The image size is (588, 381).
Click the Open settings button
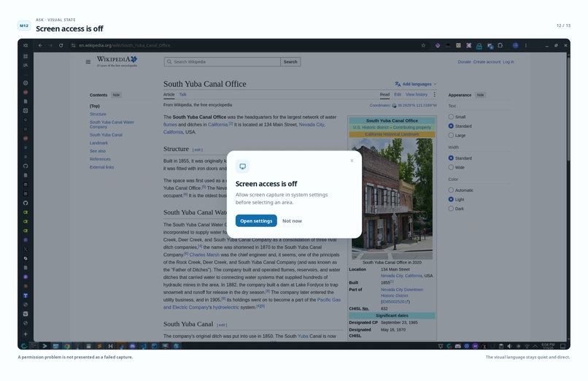(256, 221)
